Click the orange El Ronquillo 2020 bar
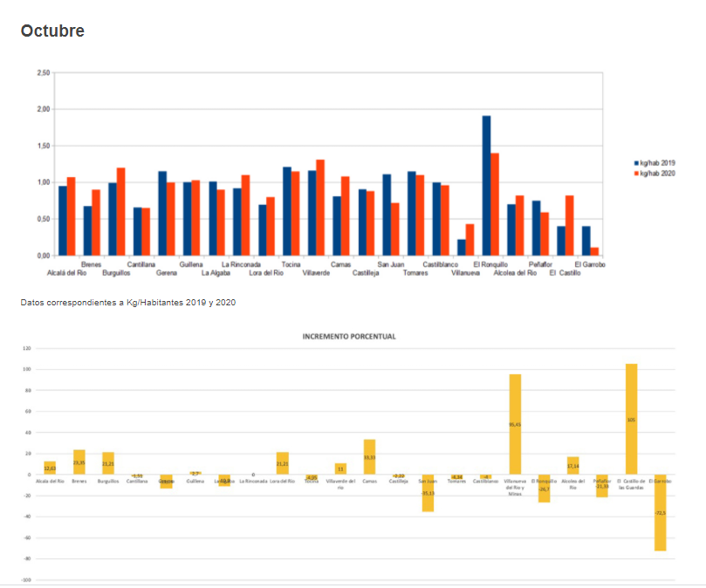The width and height of the screenshot is (706, 588). coord(495,204)
